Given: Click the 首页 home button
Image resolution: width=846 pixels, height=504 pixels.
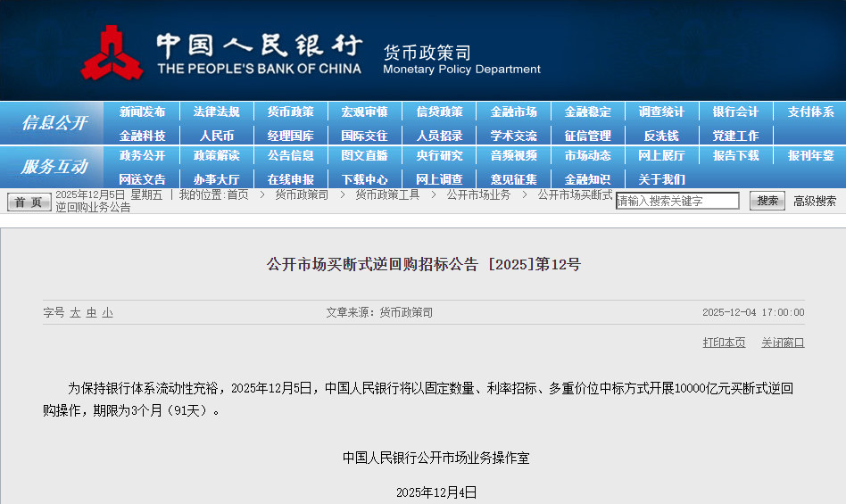Looking at the screenshot, I should [29, 202].
